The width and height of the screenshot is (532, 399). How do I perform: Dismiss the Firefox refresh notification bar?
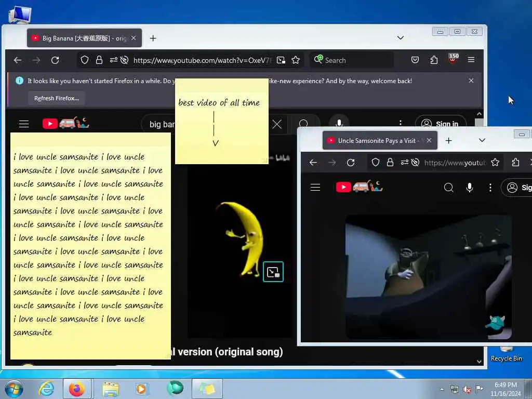coord(471,81)
